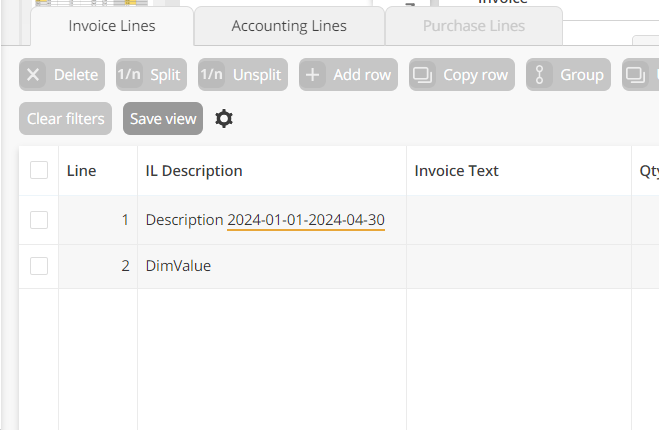Click the Invoice Text cell of line 1
Image resolution: width=659 pixels, height=430 pixels.
(518, 220)
